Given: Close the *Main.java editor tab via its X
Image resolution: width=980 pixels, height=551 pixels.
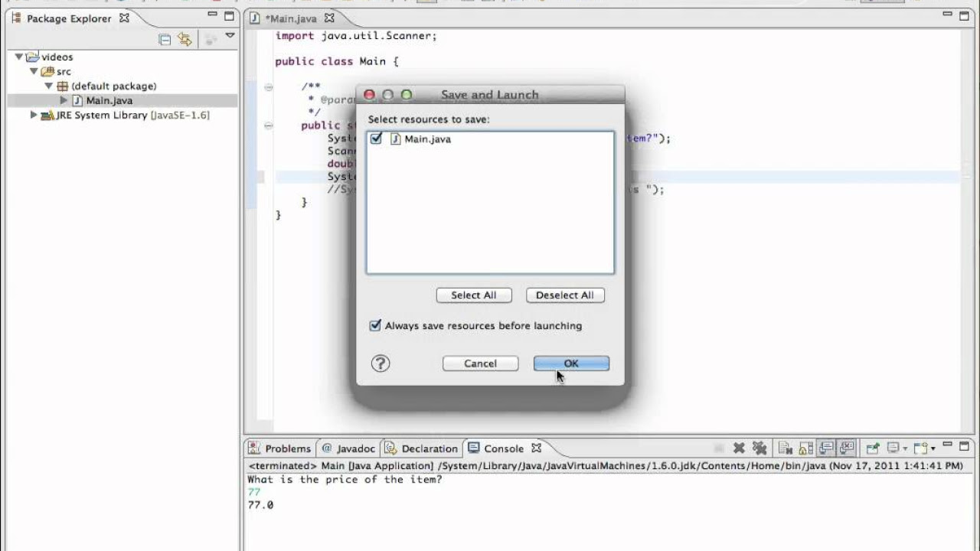Looking at the screenshot, I should (328, 18).
